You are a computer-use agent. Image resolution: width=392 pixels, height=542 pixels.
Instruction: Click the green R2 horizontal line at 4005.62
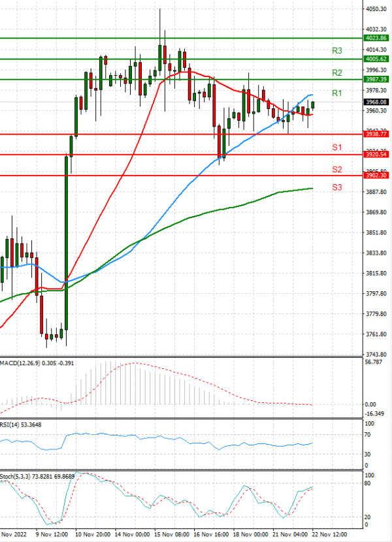tap(181, 59)
